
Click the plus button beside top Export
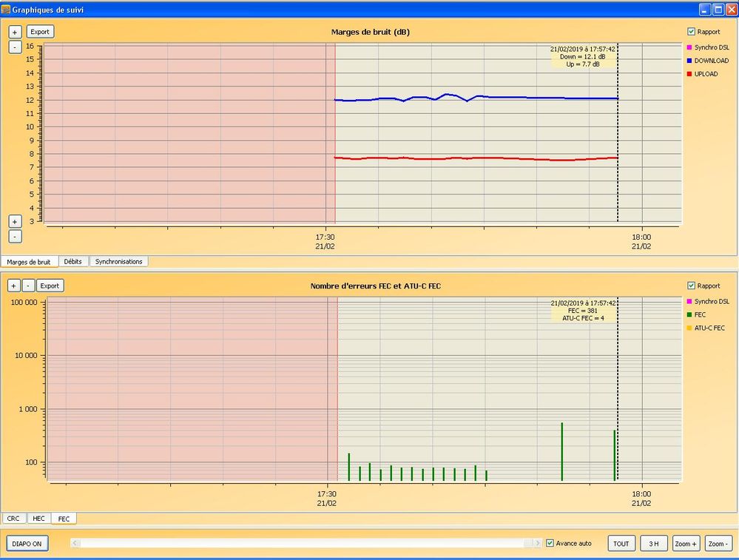[x=15, y=33]
